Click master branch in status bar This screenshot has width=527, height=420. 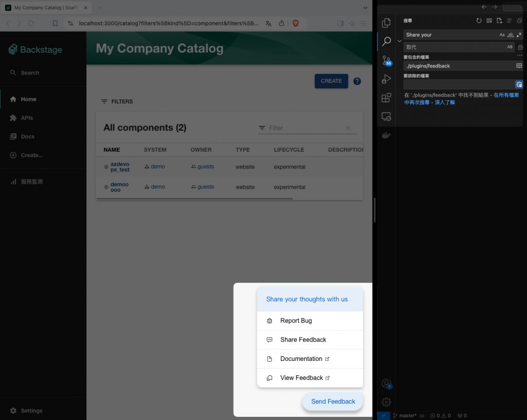coord(405,416)
